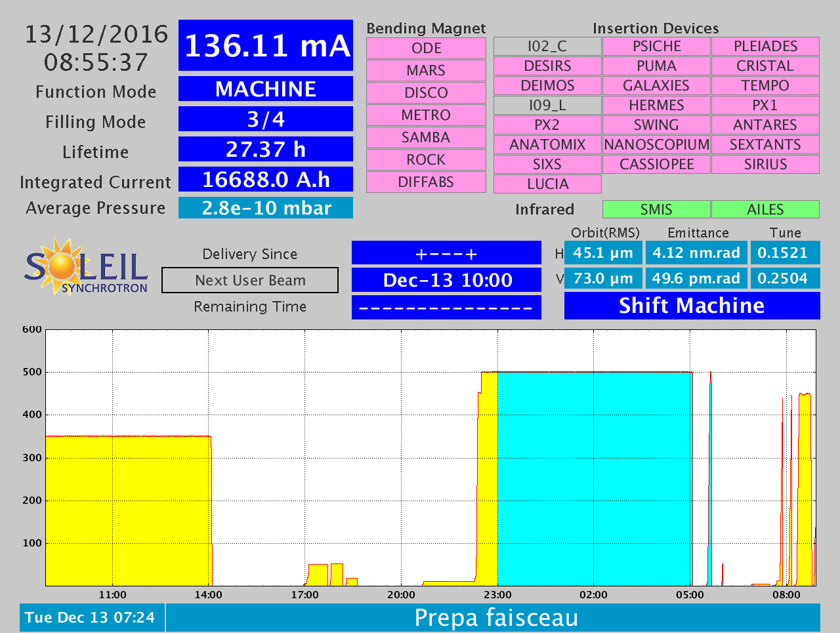Click the MACHINE function mode value
840x633 pixels.
click(266, 89)
